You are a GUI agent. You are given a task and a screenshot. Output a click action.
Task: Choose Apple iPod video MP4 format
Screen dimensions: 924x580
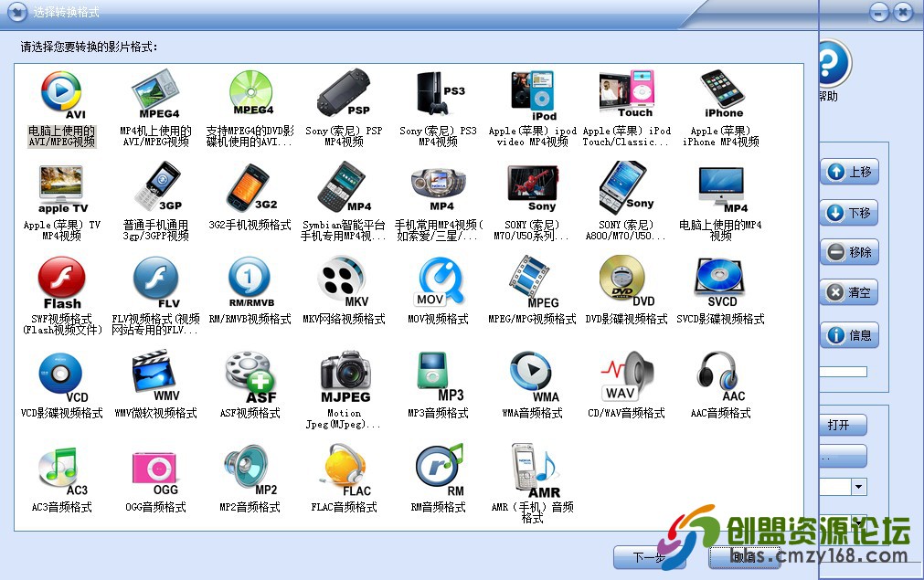(534, 95)
